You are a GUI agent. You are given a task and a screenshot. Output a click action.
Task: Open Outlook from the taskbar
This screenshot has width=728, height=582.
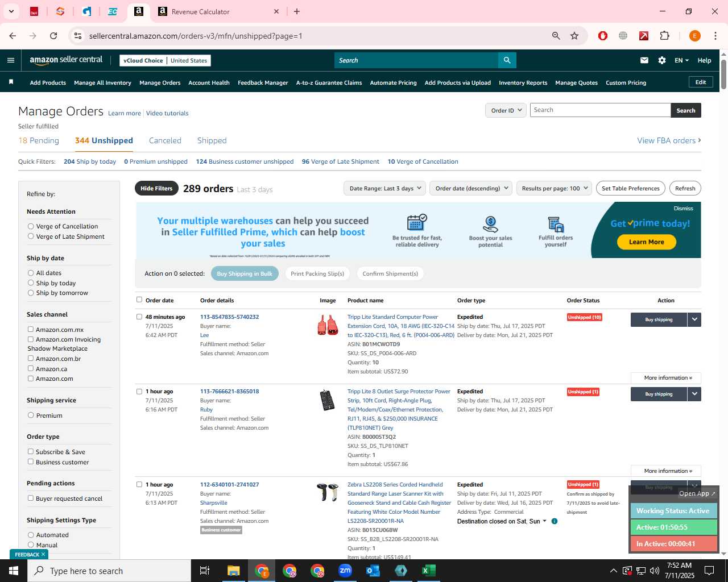pyautogui.click(x=373, y=571)
